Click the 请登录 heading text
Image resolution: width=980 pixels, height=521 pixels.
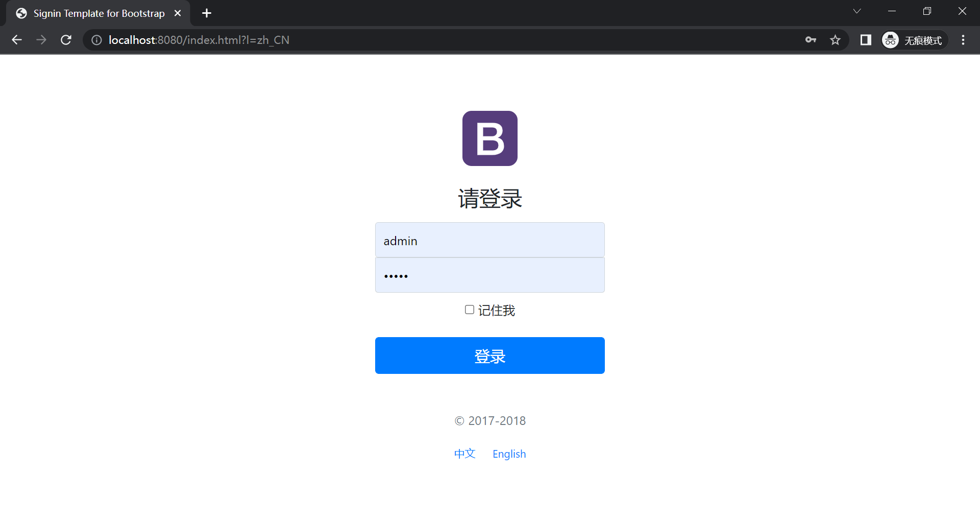click(x=490, y=198)
